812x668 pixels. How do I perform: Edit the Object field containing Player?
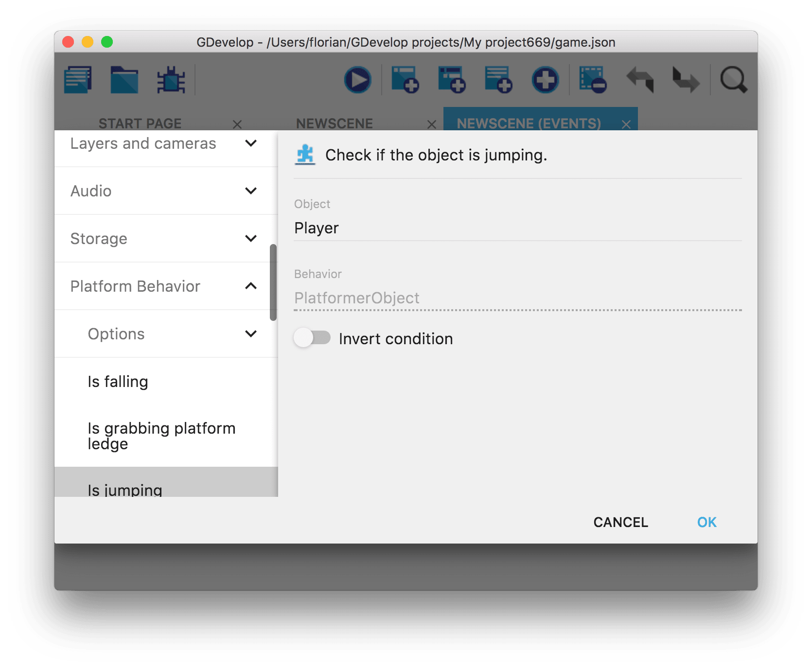pyautogui.click(x=518, y=228)
